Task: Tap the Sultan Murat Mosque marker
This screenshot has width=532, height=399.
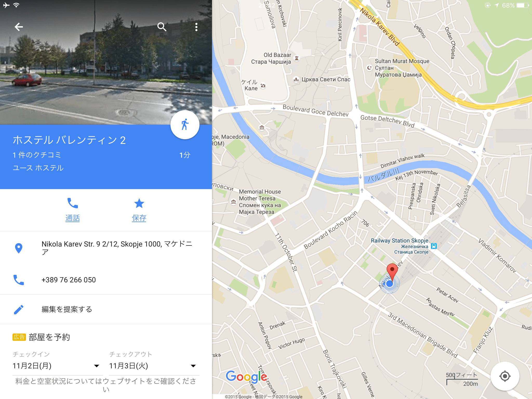Action: point(369,68)
